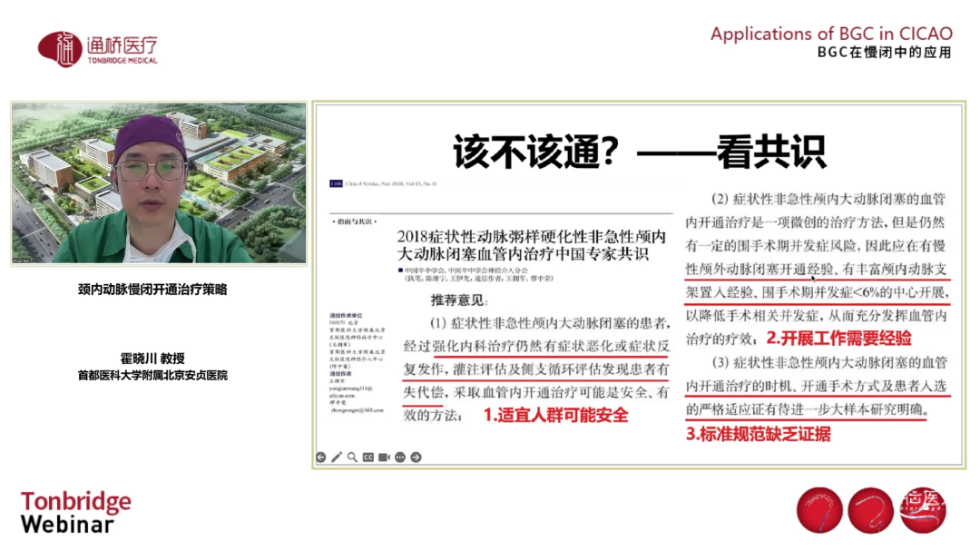Click the 'Tonbridge Webinar' text
The height and width of the screenshot is (551, 980).
[75, 512]
